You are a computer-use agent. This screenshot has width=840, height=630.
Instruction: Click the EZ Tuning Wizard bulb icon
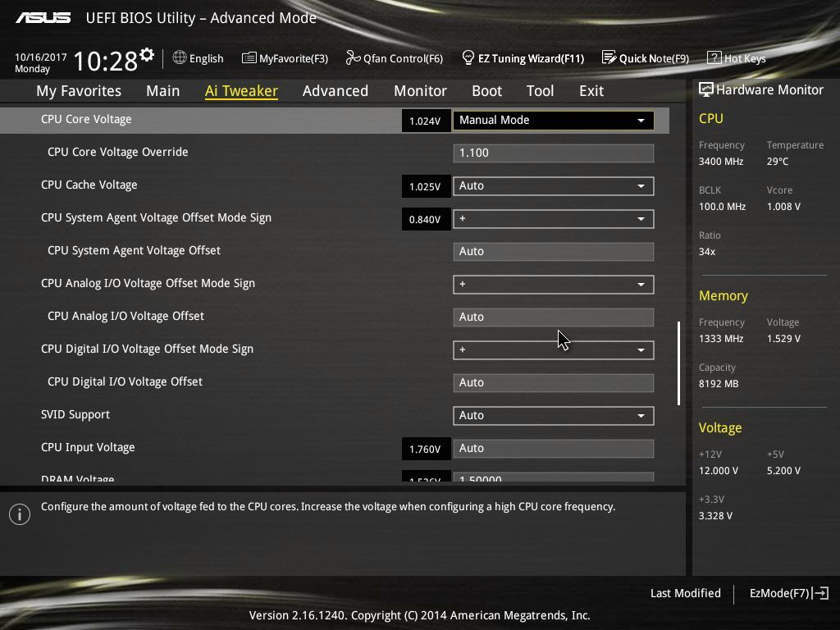(468, 57)
